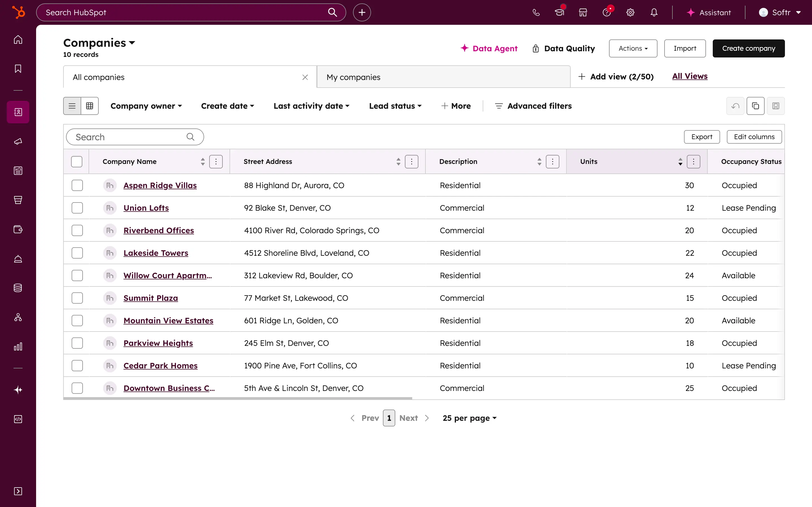812x507 pixels.
Task: Open the 25 per page dropdown
Action: (469, 418)
